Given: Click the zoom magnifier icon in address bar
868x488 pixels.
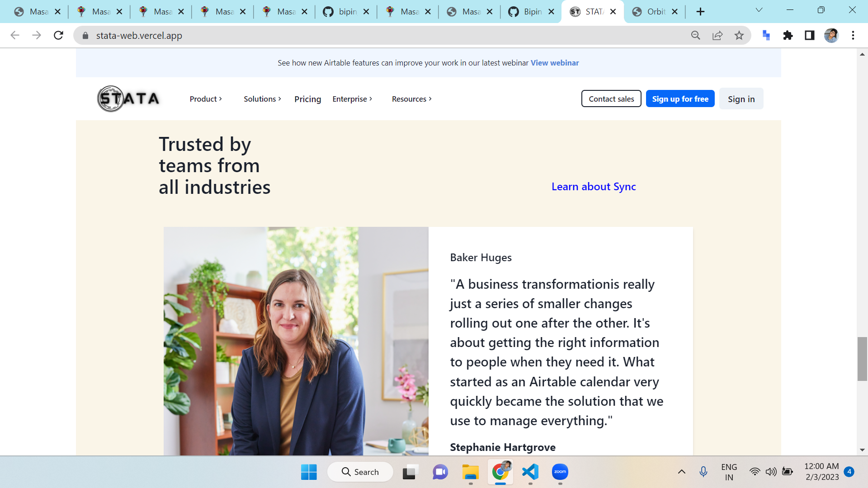Looking at the screenshot, I should [695, 35].
